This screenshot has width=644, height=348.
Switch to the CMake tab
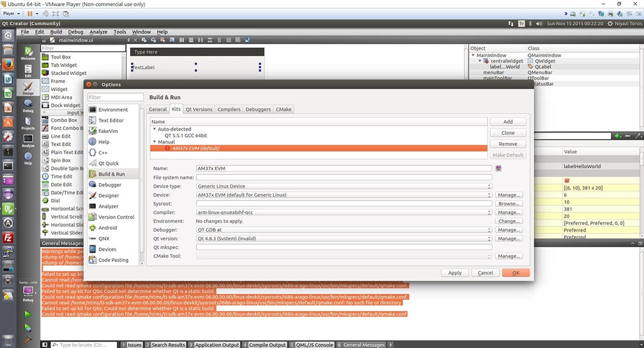click(284, 109)
